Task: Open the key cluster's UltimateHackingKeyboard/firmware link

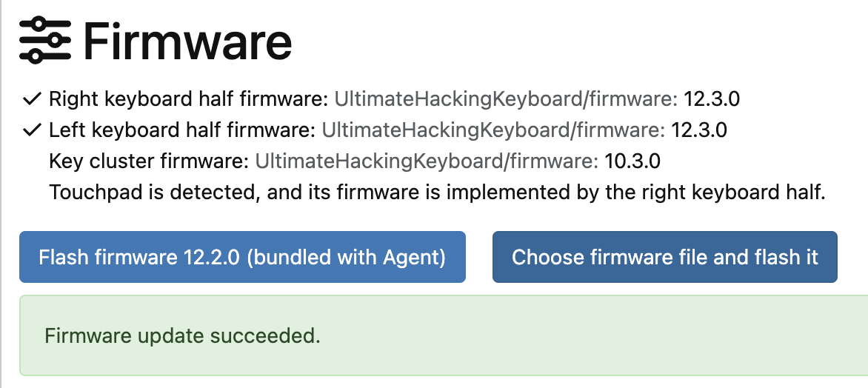Action: [x=427, y=161]
